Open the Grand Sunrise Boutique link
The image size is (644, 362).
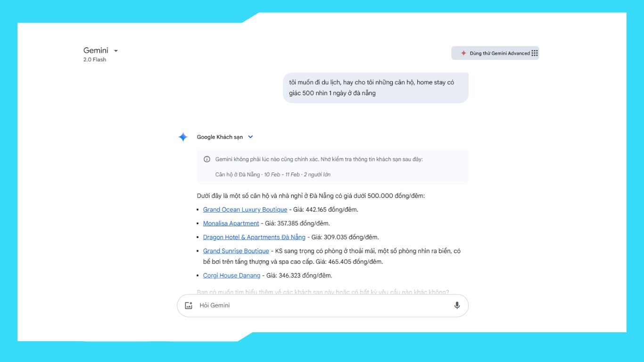point(236,251)
